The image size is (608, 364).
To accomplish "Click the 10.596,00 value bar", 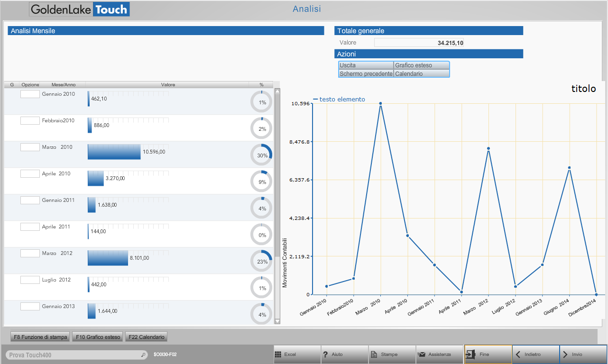I will tap(114, 152).
